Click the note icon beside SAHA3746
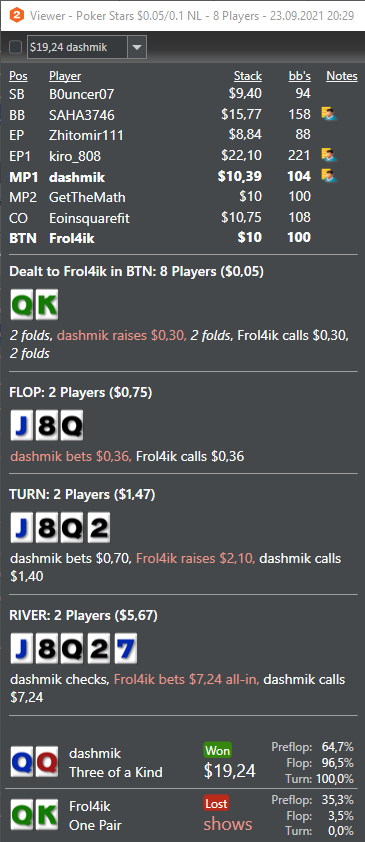This screenshot has width=365, height=842. pos(328,114)
